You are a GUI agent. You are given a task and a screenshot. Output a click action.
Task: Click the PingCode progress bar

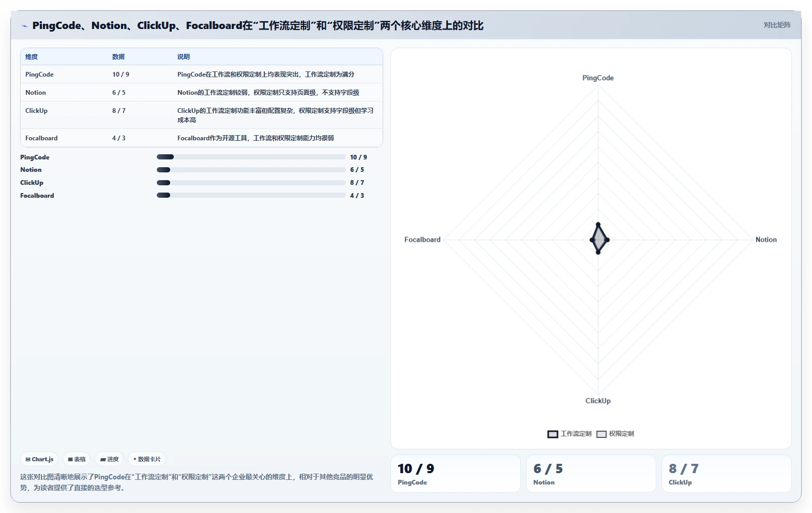click(x=251, y=157)
